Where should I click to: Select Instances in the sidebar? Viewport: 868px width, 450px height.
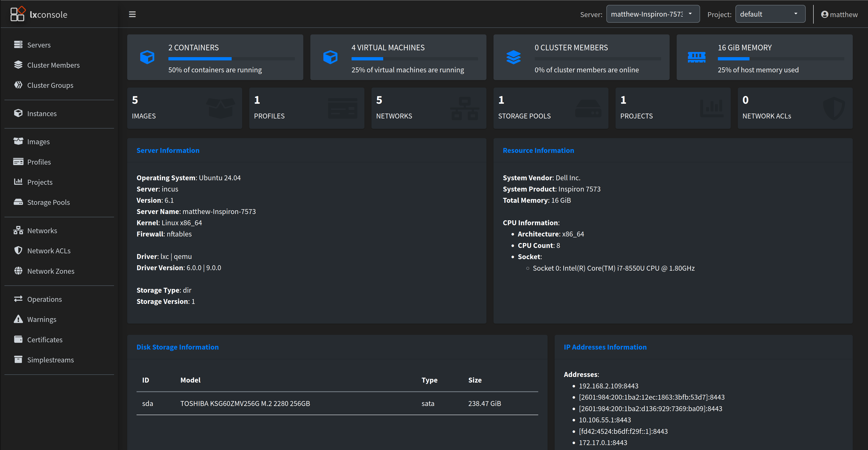(42, 114)
